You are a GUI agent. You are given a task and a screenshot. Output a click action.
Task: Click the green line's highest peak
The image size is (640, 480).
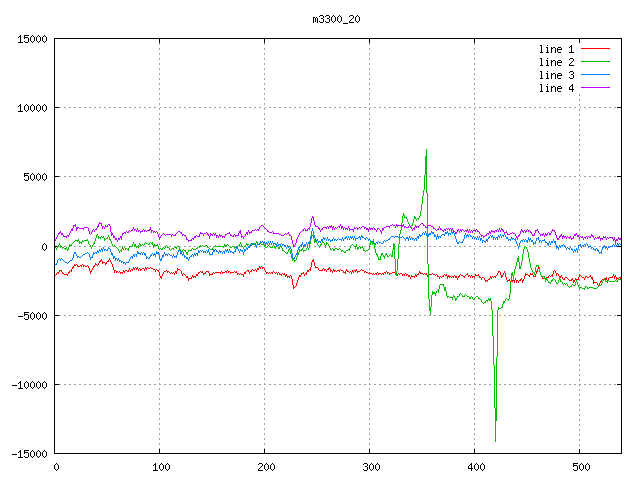pos(426,151)
